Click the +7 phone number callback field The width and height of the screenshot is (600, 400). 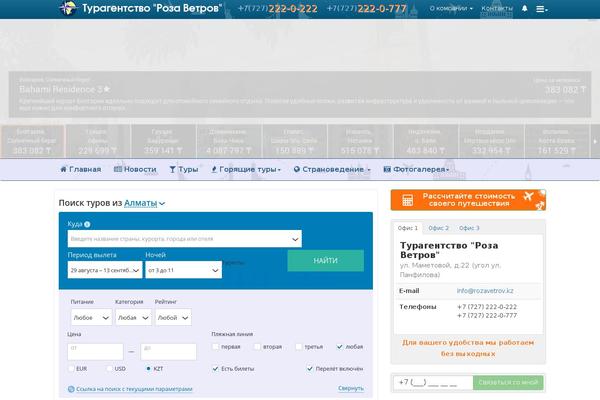(x=433, y=382)
